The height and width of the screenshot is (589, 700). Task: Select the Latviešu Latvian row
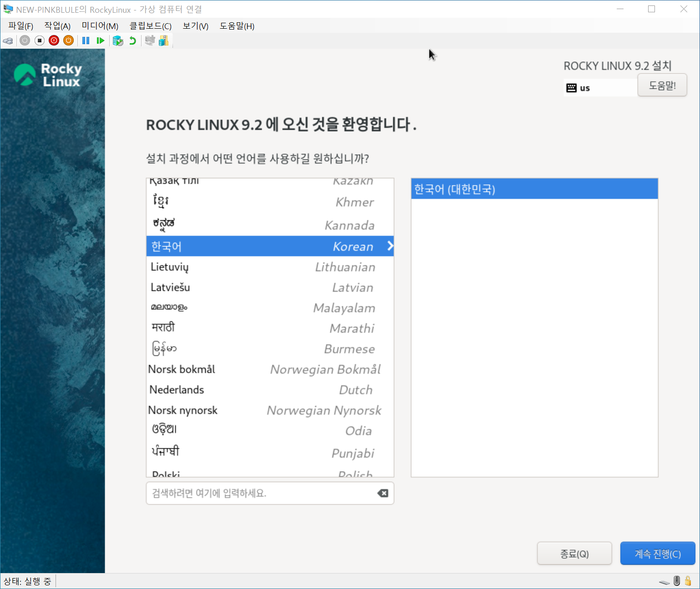tap(270, 287)
